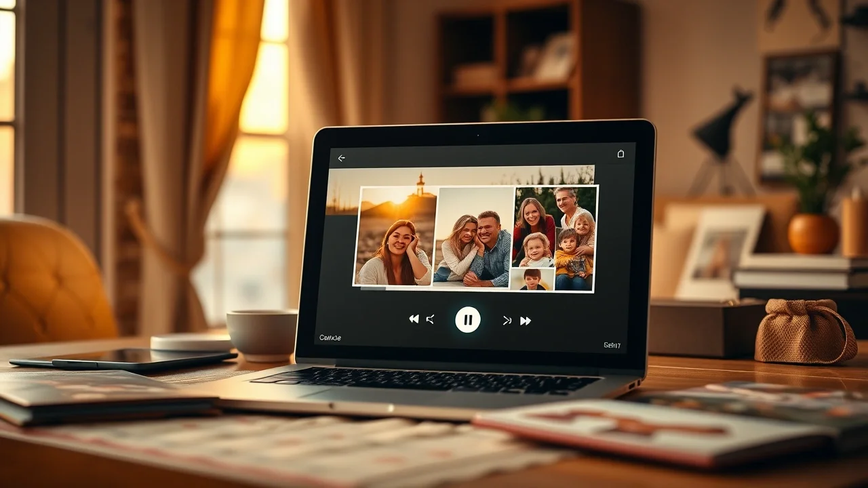Open the bag icon in the top-right corner
868x488 pixels.
[x=620, y=154]
